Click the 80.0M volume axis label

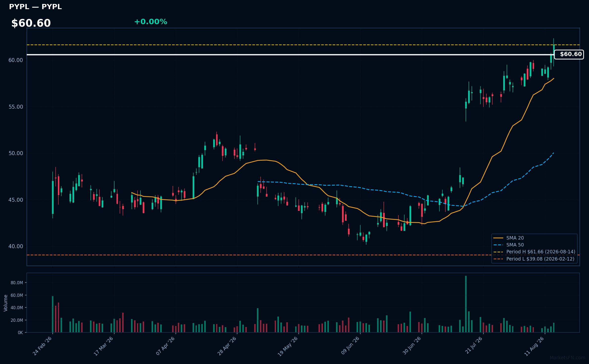[17, 283]
